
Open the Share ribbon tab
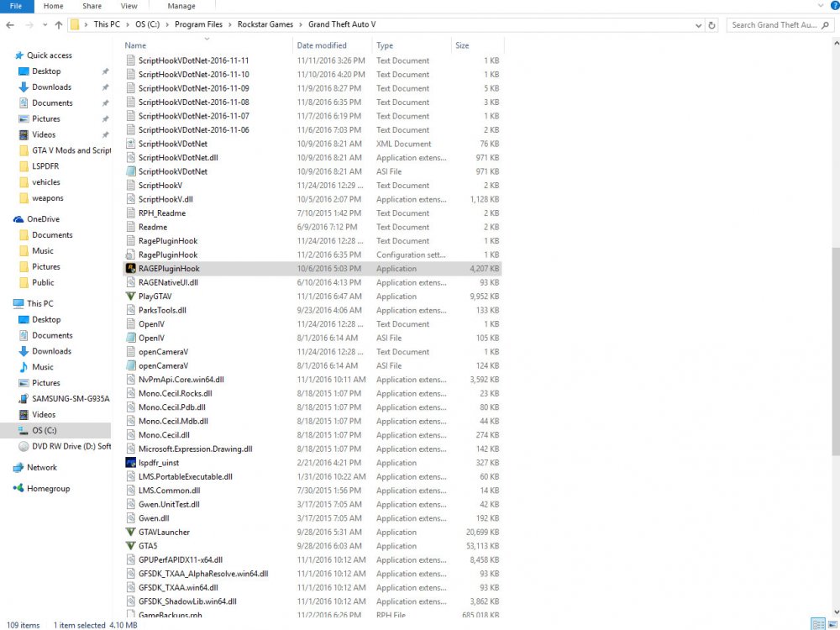(92, 6)
